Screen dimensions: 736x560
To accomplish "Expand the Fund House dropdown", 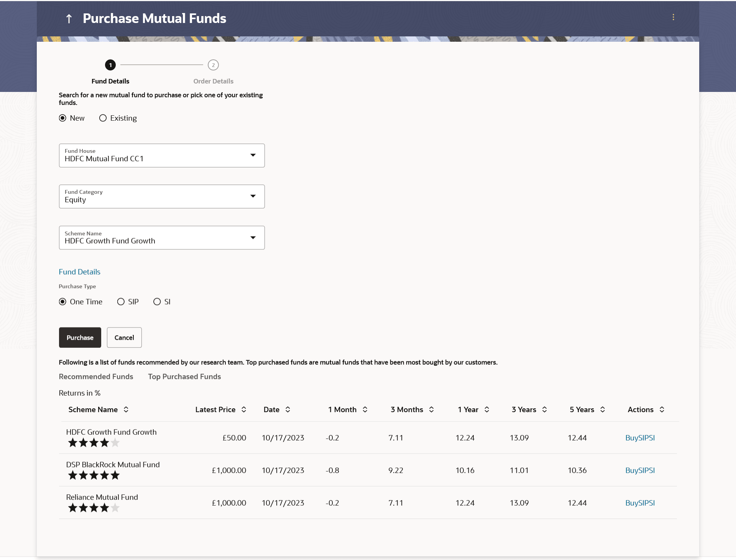I will coord(253,155).
